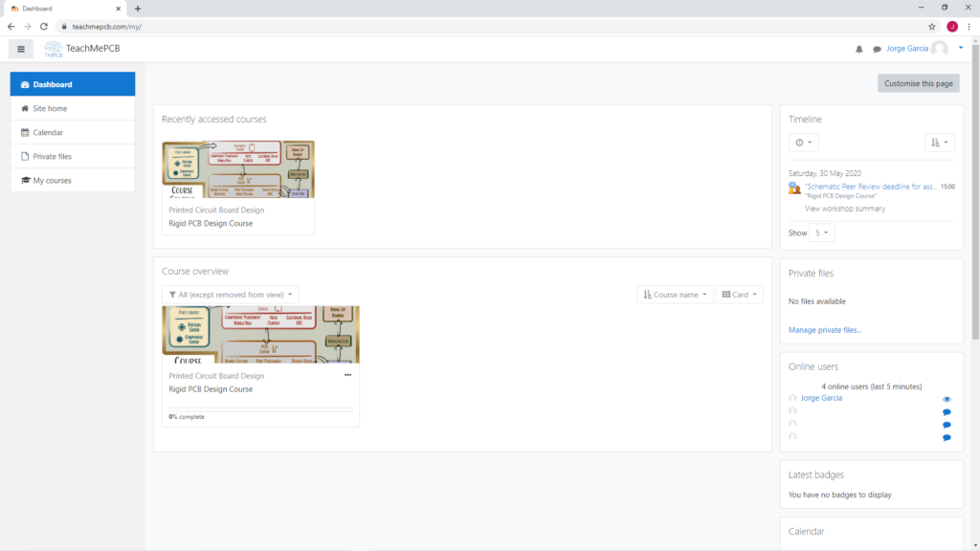Screen dimensions: 980x551
Task: Click the TeachMePCB brain logo
Action: pos(54,50)
